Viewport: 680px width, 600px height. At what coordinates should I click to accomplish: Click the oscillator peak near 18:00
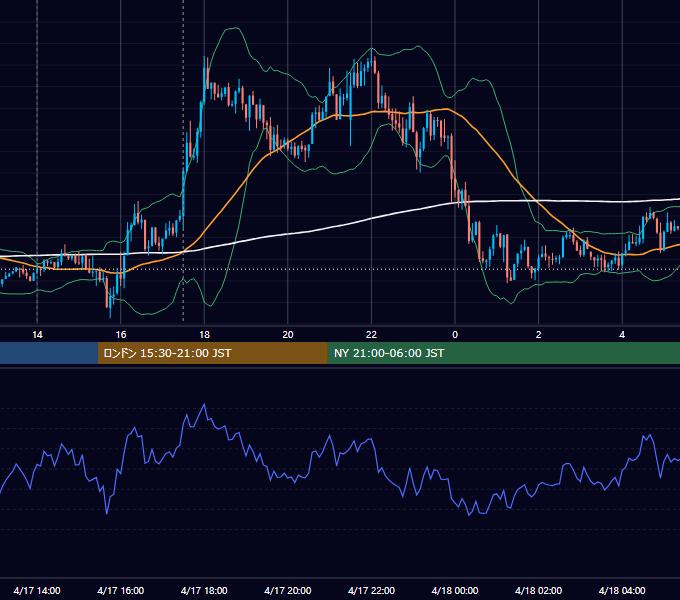point(204,405)
